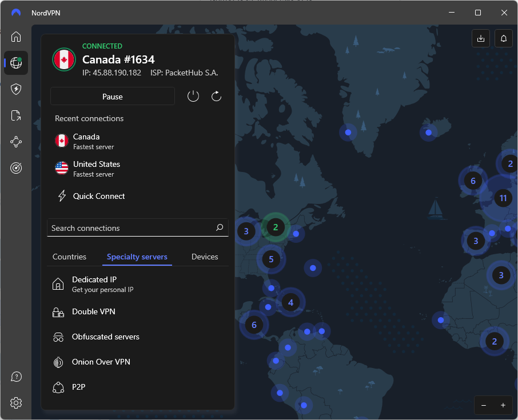Image resolution: width=518 pixels, height=420 pixels.
Task: Switch to the Countries tab
Action: coord(69,257)
